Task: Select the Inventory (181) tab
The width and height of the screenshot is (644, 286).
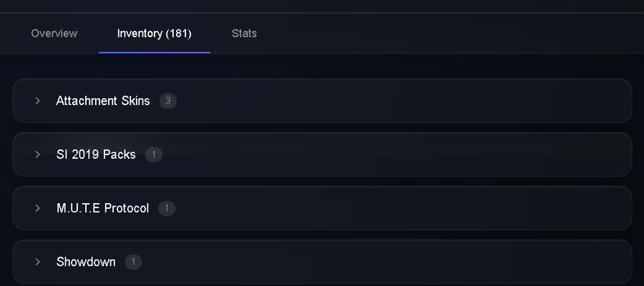Action: [155, 33]
